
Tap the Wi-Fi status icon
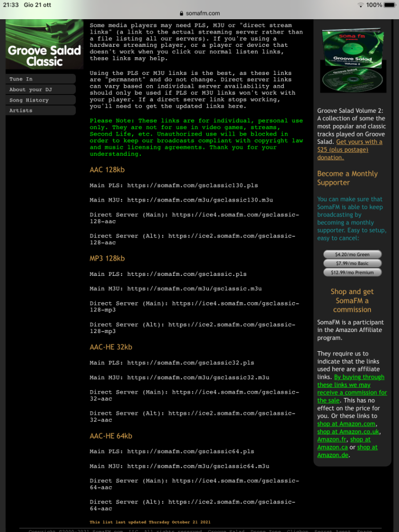(x=361, y=5)
